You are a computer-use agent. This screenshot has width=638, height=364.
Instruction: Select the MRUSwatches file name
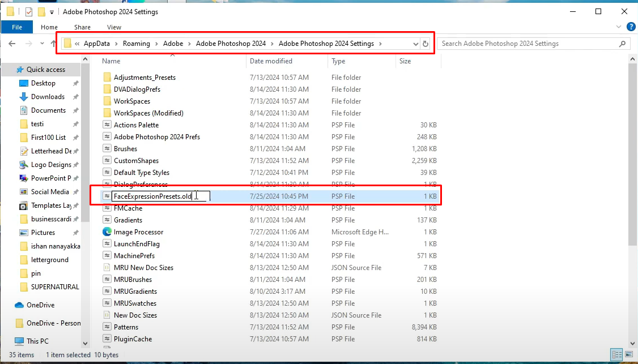[135, 303]
